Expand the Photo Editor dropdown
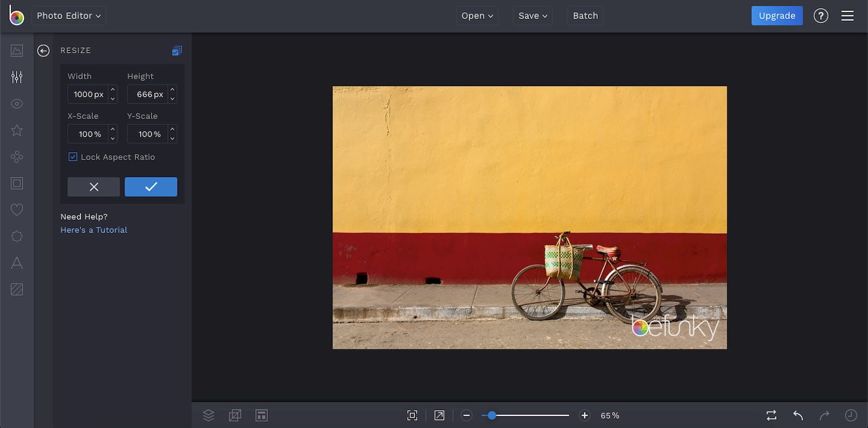This screenshot has width=868, height=428. (x=68, y=16)
